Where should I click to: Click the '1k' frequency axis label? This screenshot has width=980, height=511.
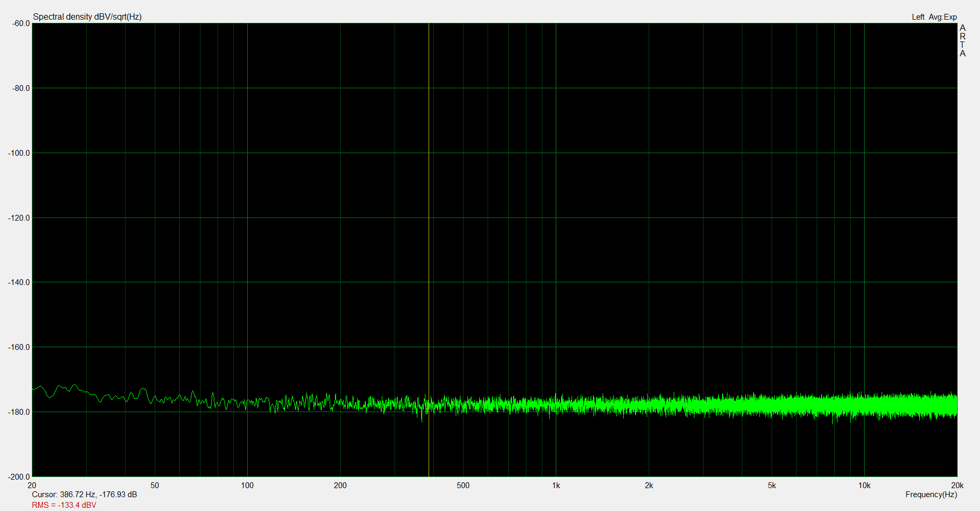(556, 485)
